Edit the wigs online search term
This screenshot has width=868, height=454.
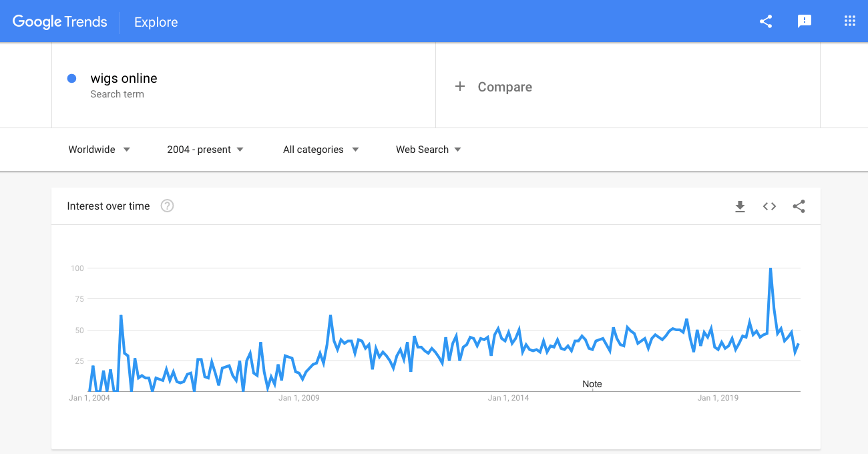coord(124,78)
